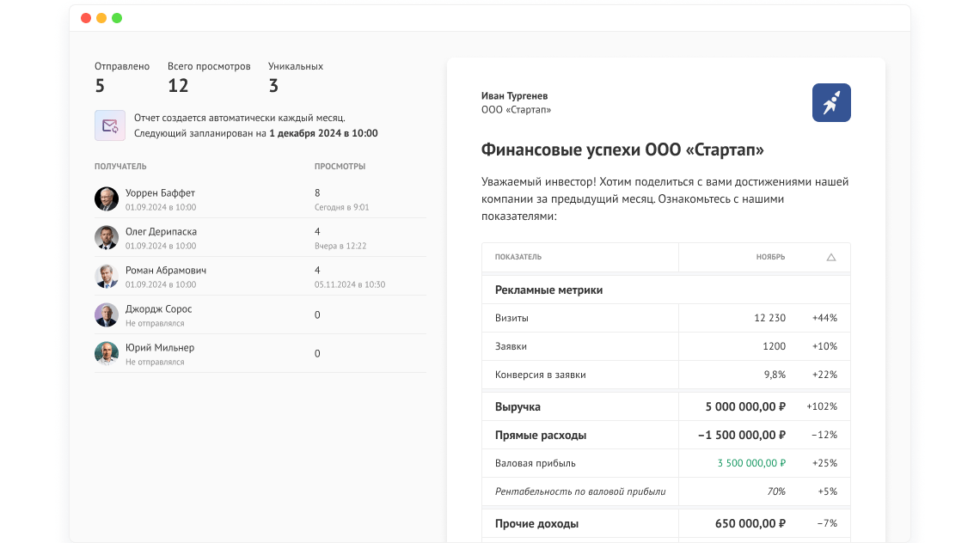Select recipient name Уоррен Баффет

(160, 193)
